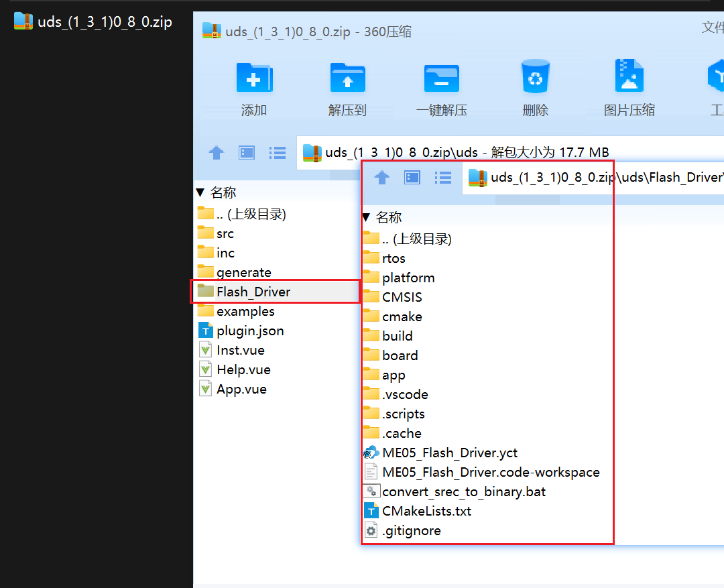Click the 删除 (Delete) trash icon
Screen dimensions: 724x588
click(535, 76)
